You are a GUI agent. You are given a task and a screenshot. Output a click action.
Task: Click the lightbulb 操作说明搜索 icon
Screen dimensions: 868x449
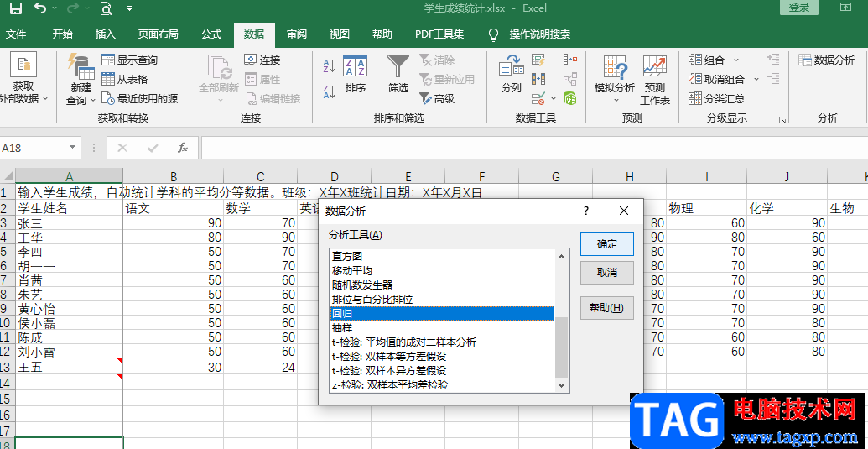point(493,35)
